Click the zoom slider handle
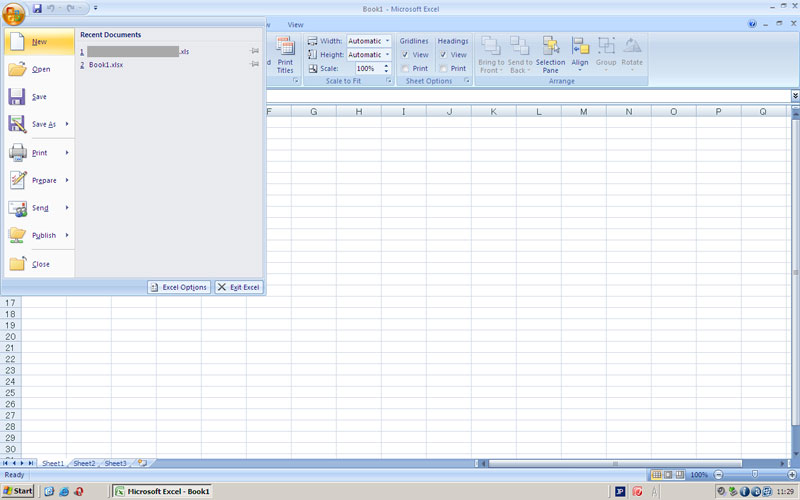The height and width of the screenshot is (500, 800). pos(755,474)
